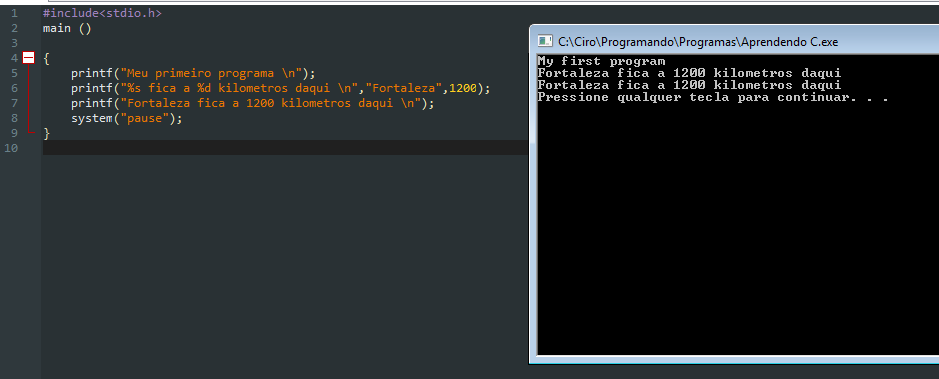939x379 pixels.
Task: Collapse the main function fold marker
Action: [x=28, y=58]
